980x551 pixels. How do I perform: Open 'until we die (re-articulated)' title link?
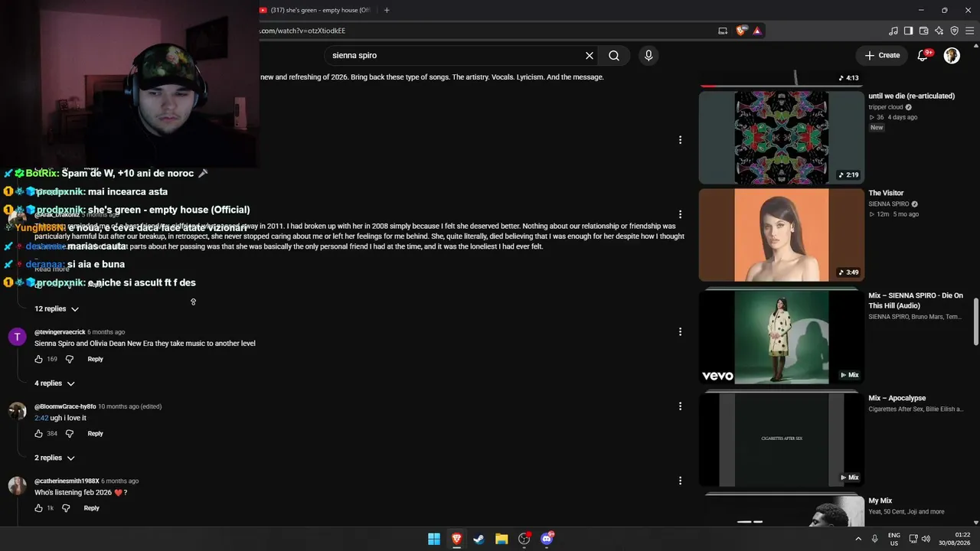click(x=911, y=96)
